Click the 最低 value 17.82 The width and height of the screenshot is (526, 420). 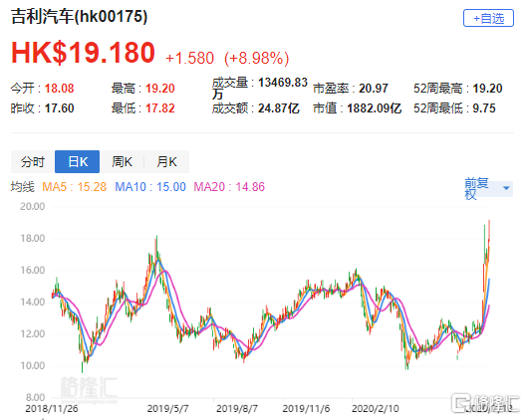[x=160, y=108]
